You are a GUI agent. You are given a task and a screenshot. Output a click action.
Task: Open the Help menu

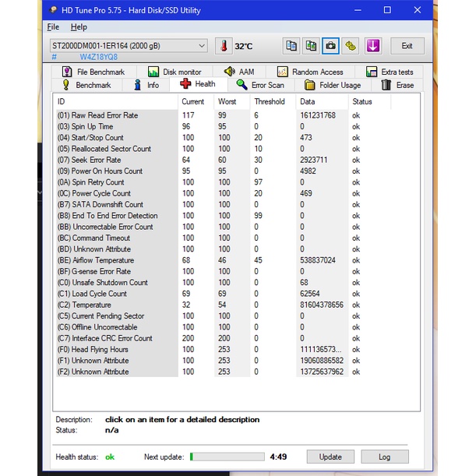pos(79,27)
